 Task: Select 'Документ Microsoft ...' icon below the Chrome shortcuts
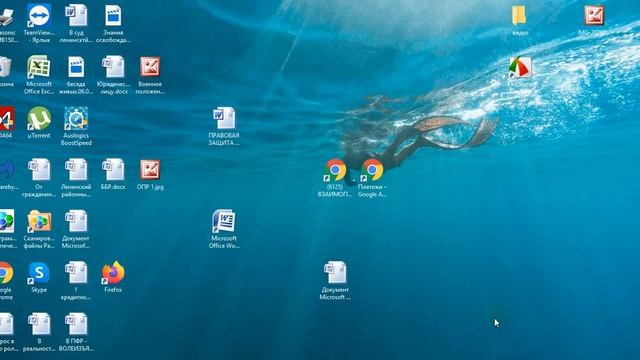click(x=335, y=273)
